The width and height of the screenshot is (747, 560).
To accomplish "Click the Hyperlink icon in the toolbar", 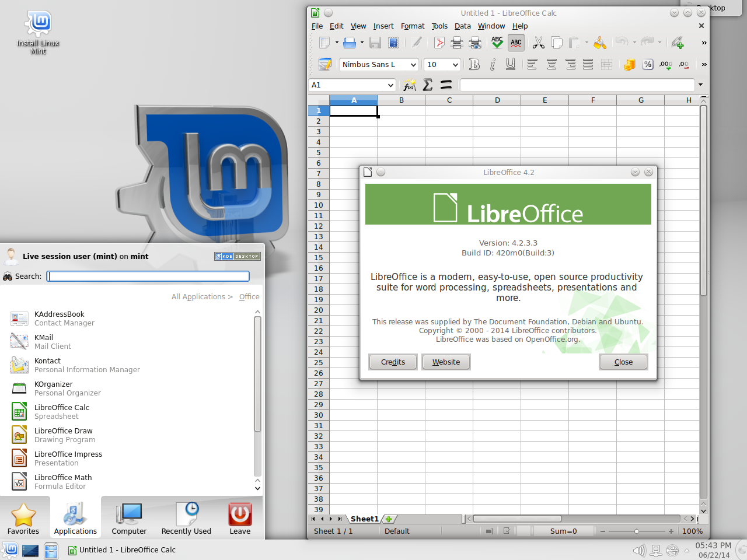I will [678, 43].
